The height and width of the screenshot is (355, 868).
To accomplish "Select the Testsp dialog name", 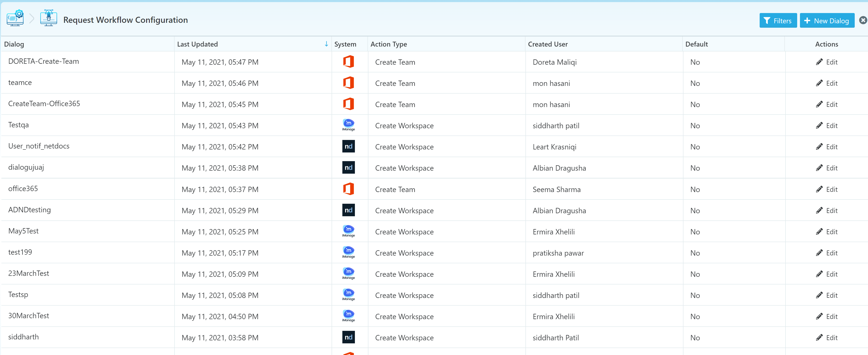I will coord(18,294).
